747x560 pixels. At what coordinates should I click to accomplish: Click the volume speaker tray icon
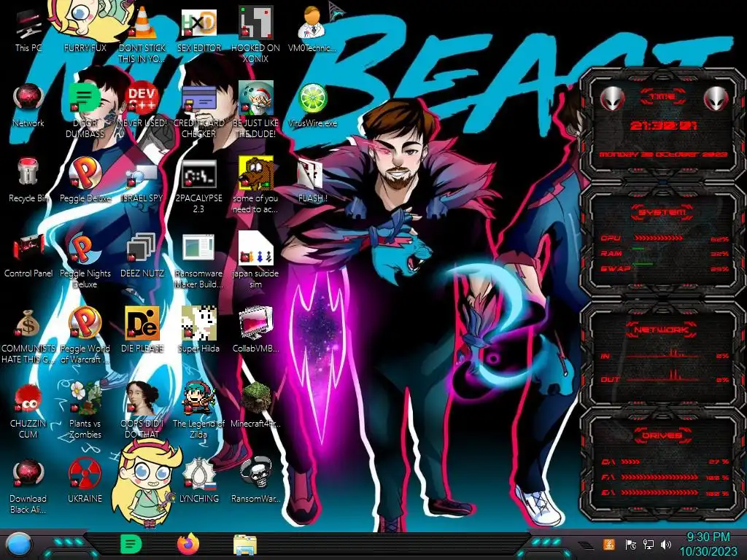(666, 544)
